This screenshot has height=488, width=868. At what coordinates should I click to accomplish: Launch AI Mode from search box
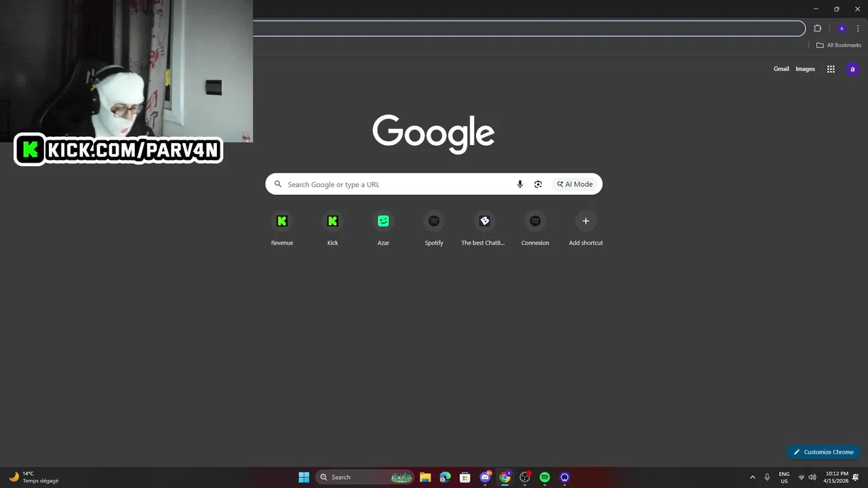(x=575, y=184)
